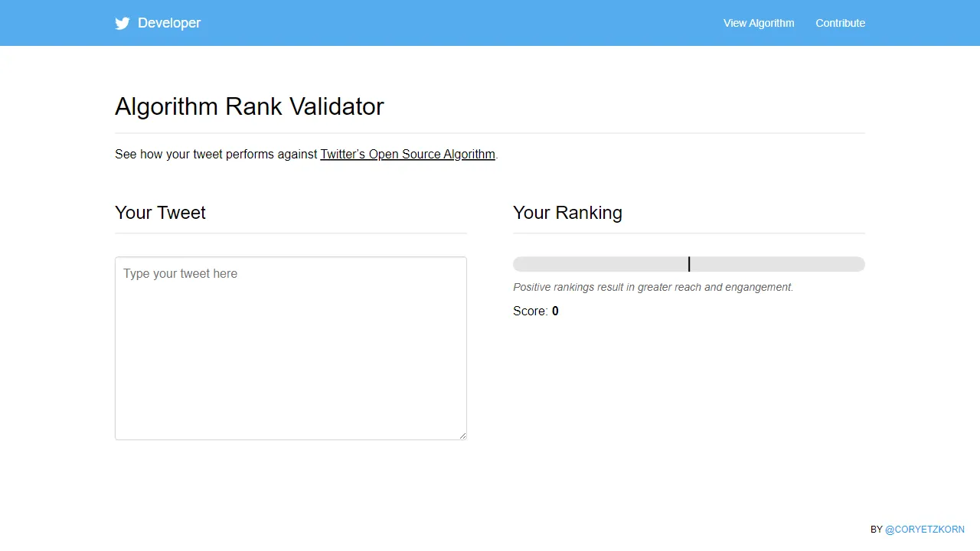The height and width of the screenshot is (551, 980).
Task: Click the black marker on the ranking bar
Action: (x=689, y=264)
